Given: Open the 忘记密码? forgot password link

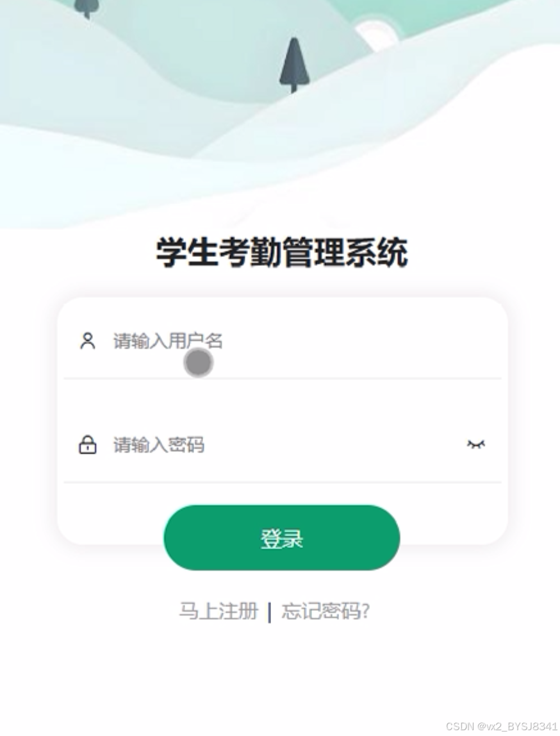Looking at the screenshot, I should (325, 611).
